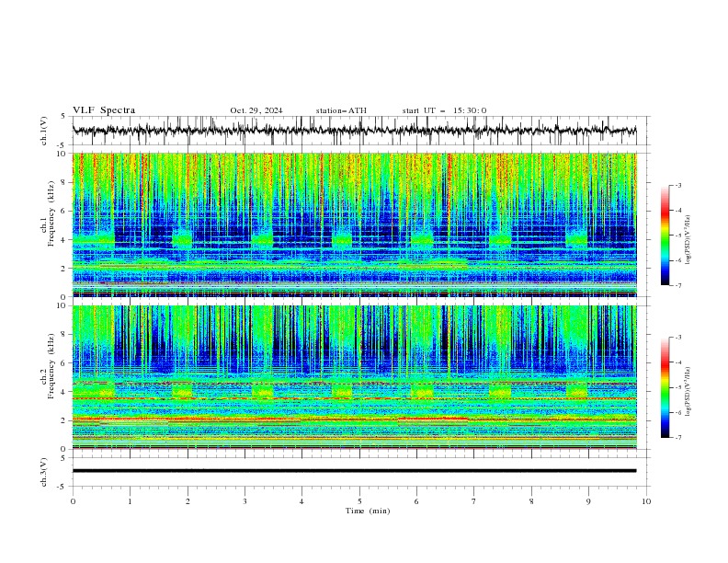Click the "station=ATH" header label
728x563 pixels.
341,110
